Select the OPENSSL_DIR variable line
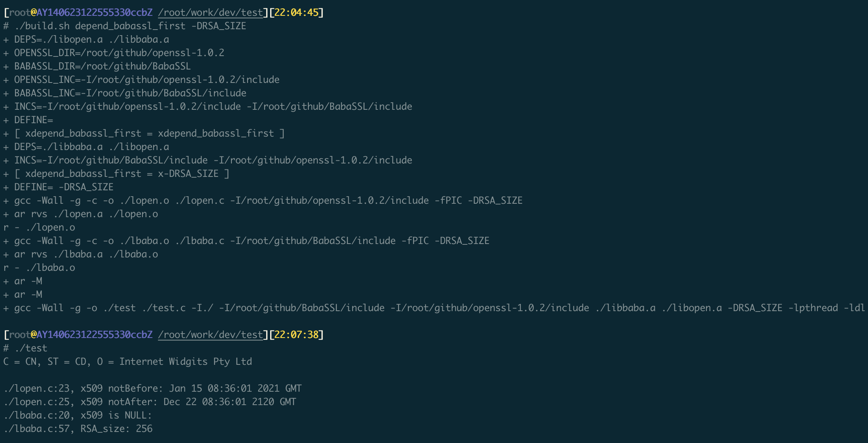Viewport: 868px width, 443px height. pos(118,53)
